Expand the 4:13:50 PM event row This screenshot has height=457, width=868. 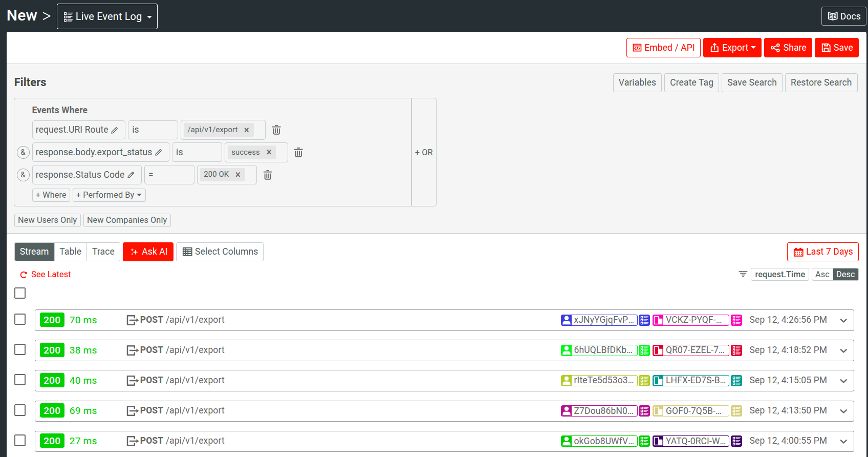[x=843, y=411]
